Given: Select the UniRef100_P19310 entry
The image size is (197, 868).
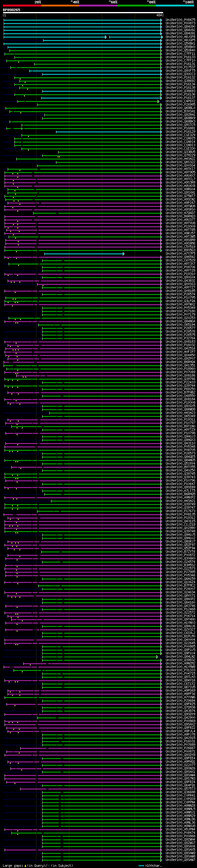Looking at the screenshot, I should [180, 274].
